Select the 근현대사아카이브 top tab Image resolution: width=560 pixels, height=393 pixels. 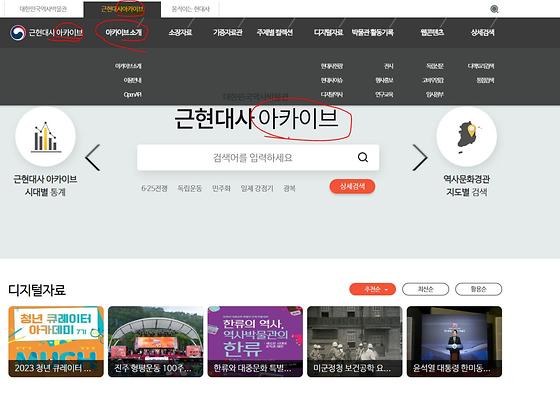[122, 9]
